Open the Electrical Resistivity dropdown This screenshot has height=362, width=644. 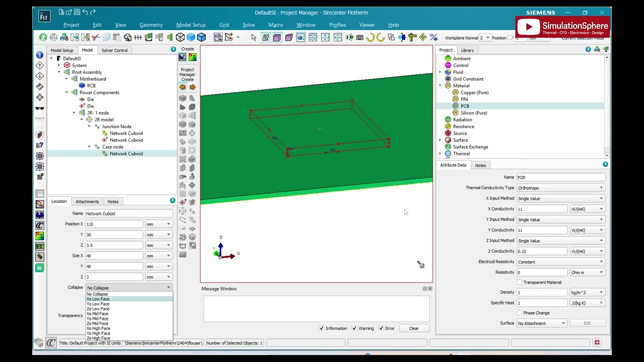[560, 262]
